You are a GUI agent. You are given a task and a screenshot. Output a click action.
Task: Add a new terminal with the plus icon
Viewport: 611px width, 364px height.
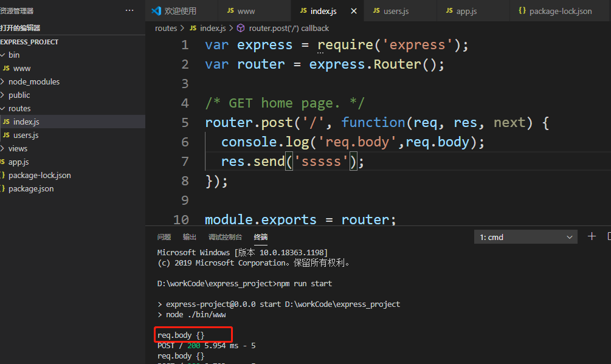coord(592,236)
